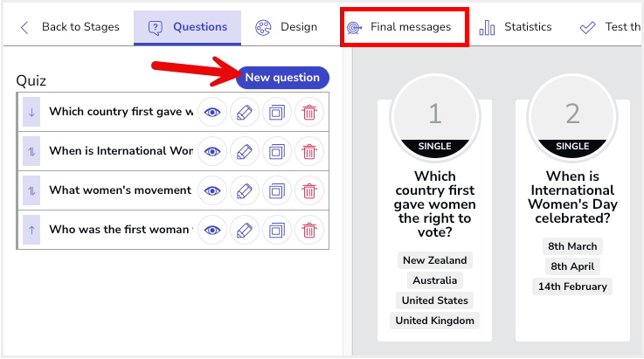Image resolution: width=644 pixels, height=359 pixels.
Task: Move 'Which country first gave' question down
Action: (x=31, y=112)
